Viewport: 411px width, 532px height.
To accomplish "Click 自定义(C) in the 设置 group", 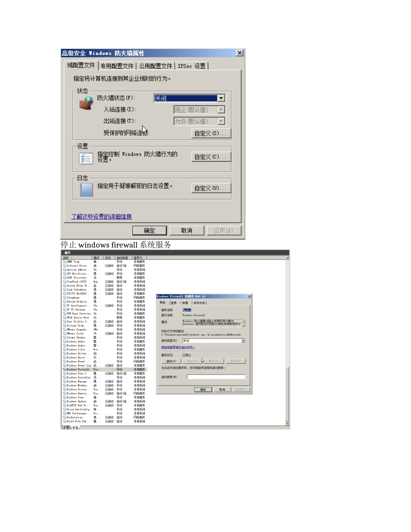I will coord(211,157).
